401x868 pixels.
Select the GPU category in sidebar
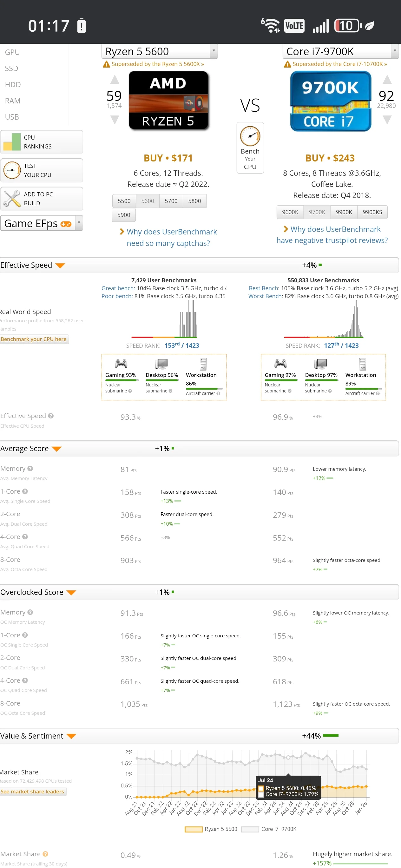12,52
